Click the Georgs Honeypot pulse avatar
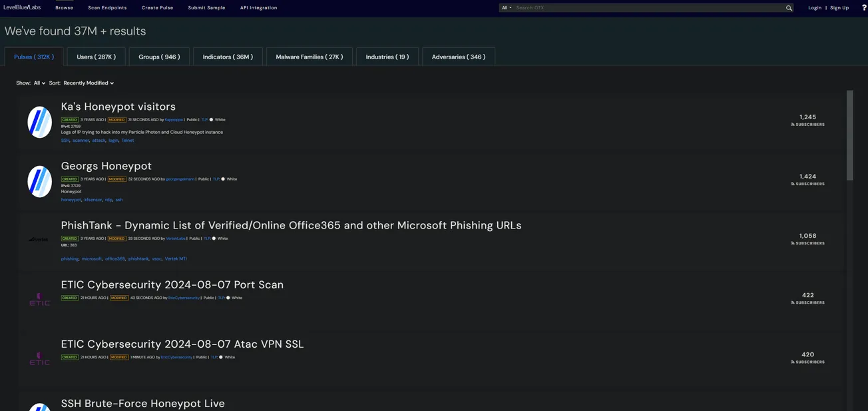868x411 pixels. (39, 181)
